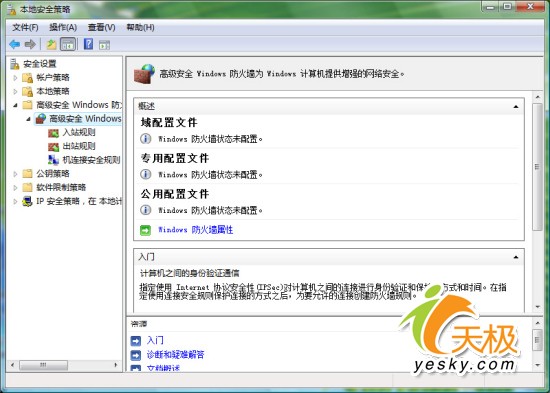Select 出站规则 in the tree
Screen dimensions: 550x393
tap(79, 146)
